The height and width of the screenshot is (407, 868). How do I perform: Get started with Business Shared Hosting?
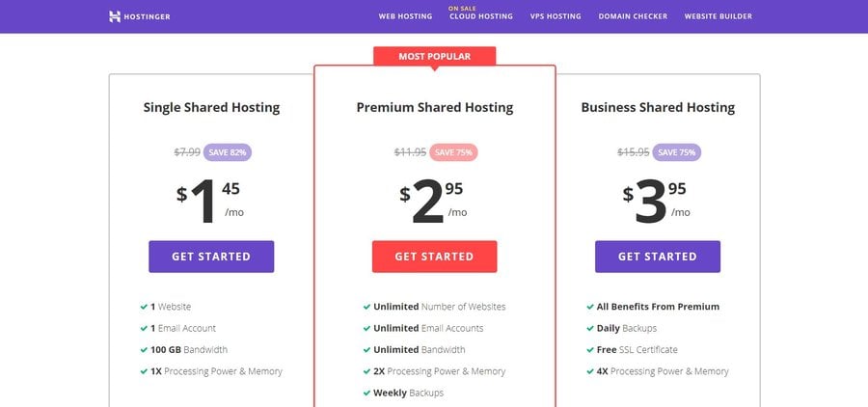tap(658, 257)
